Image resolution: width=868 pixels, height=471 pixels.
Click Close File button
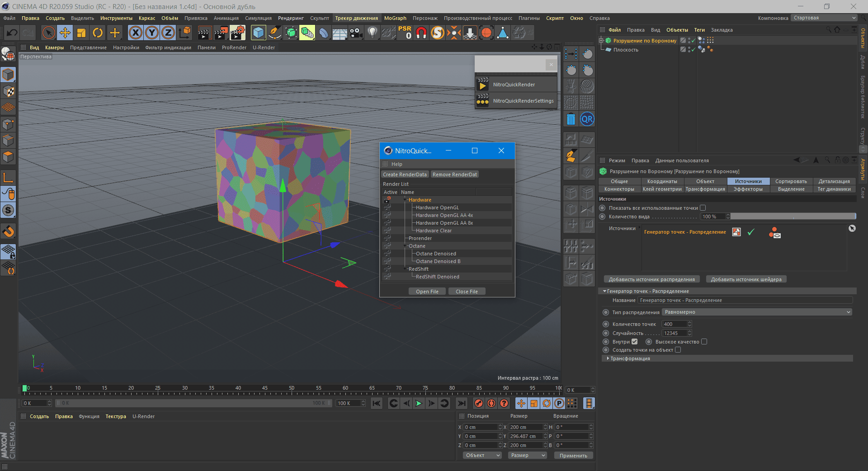[467, 292]
